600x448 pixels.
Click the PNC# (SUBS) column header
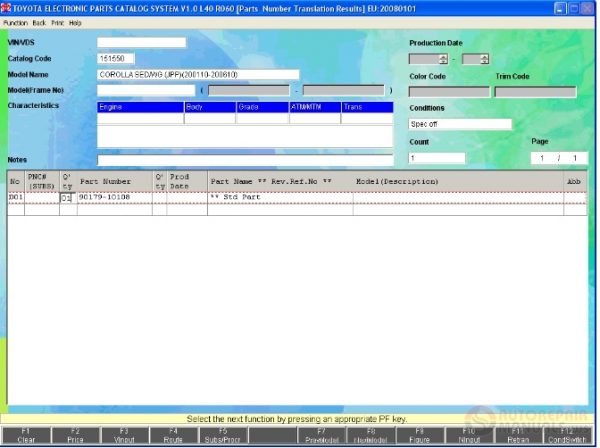[x=42, y=182]
